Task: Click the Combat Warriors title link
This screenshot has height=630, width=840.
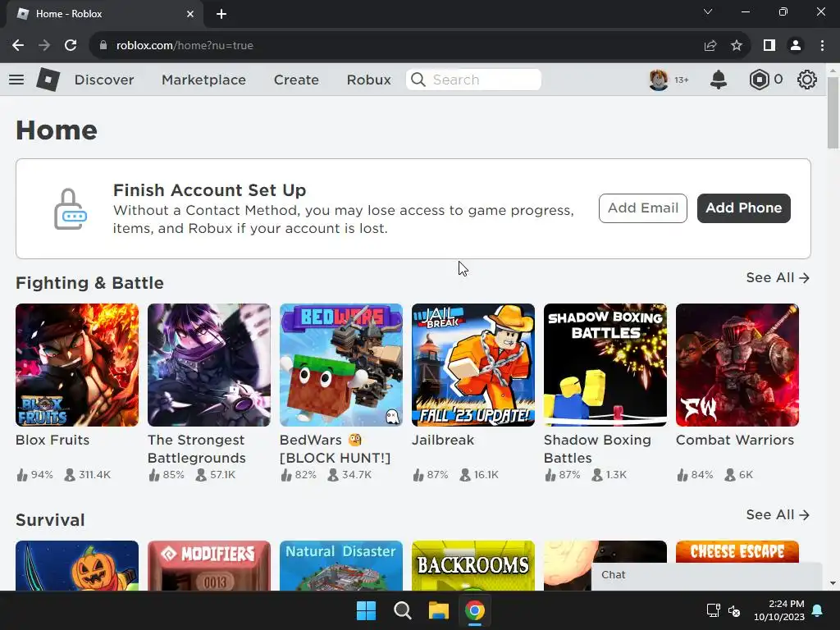Action: [x=734, y=440]
